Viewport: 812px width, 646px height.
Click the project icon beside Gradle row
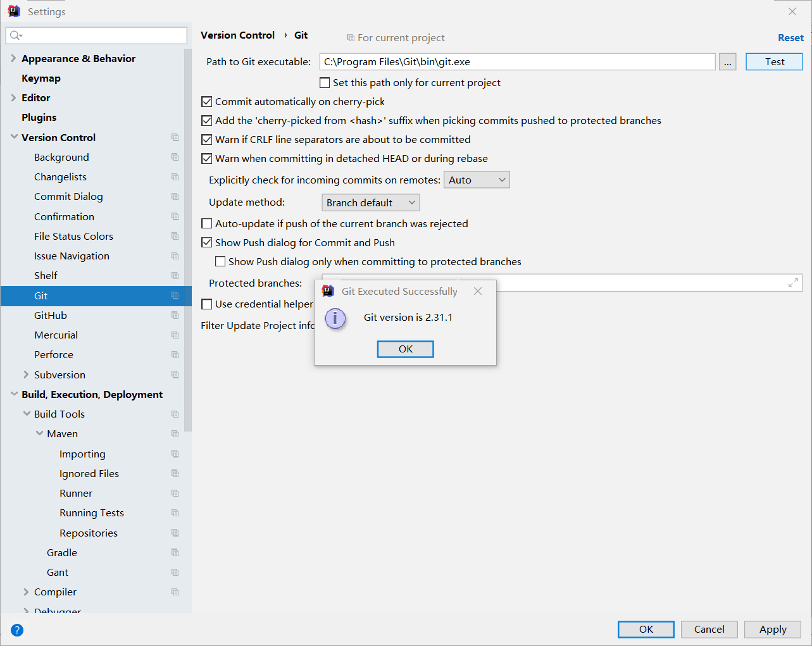coord(175,552)
